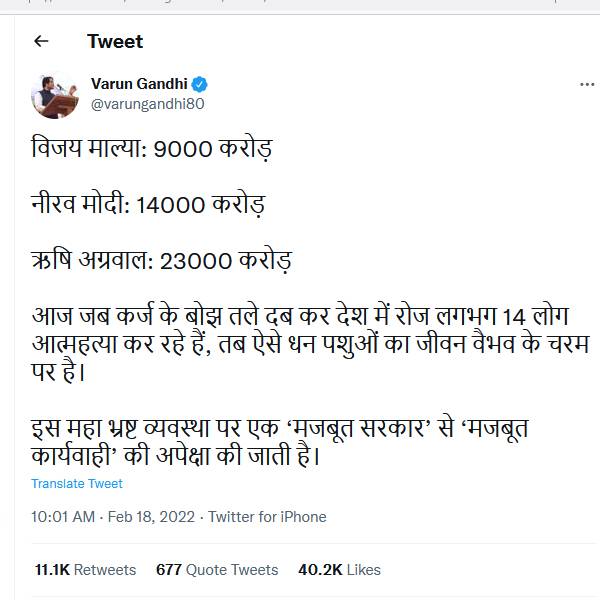Click Translate Tweet
The height and width of the screenshot is (600, 600).
tap(77, 484)
